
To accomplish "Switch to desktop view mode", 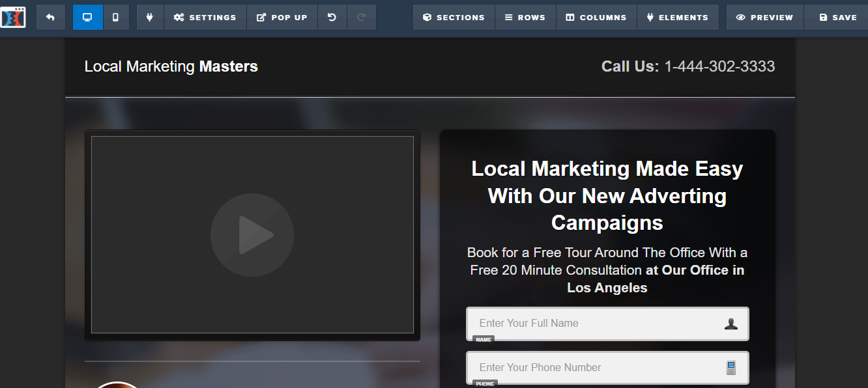I will point(87,18).
